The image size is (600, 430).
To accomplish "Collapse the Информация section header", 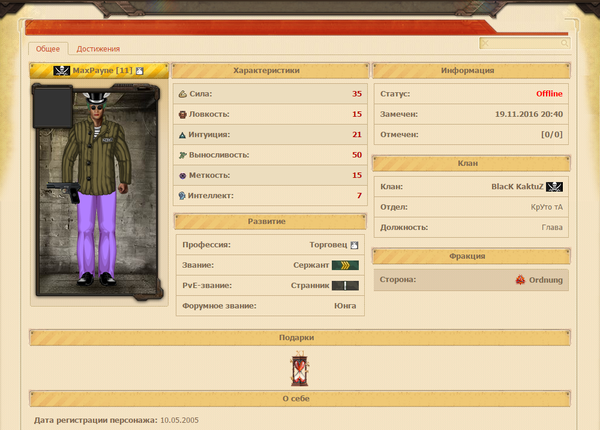I will (470, 71).
